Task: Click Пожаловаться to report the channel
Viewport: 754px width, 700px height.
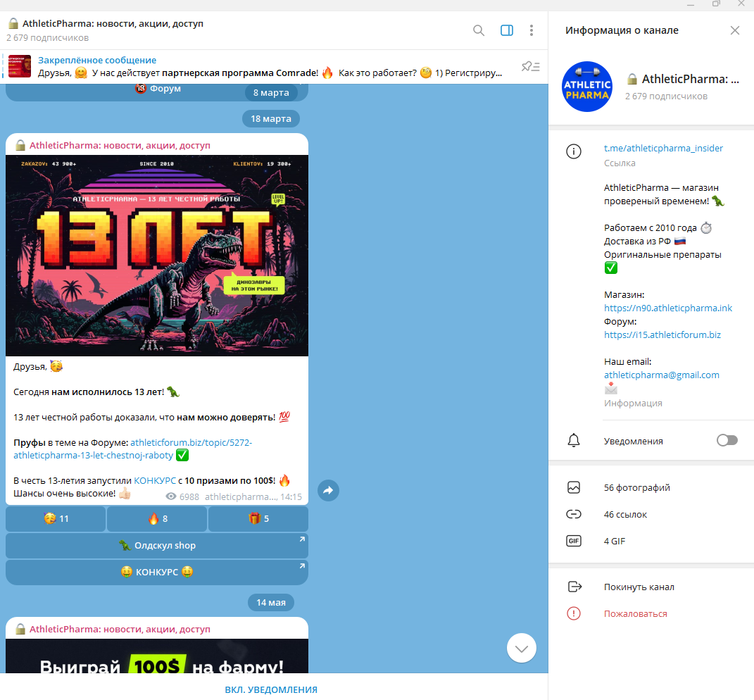Action: pyautogui.click(x=635, y=614)
